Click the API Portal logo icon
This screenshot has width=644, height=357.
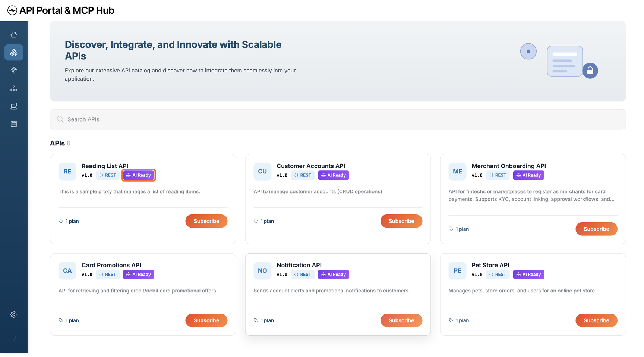tap(12, 10)
